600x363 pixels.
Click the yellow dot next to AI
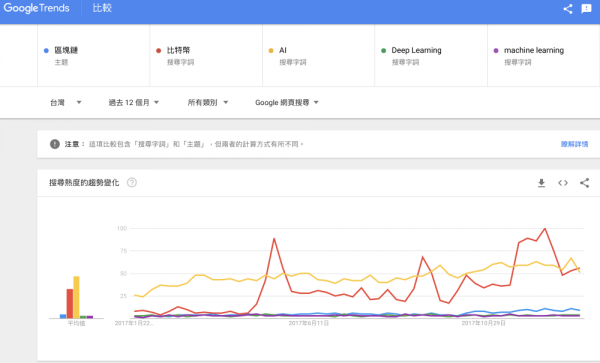coord(271,50)
